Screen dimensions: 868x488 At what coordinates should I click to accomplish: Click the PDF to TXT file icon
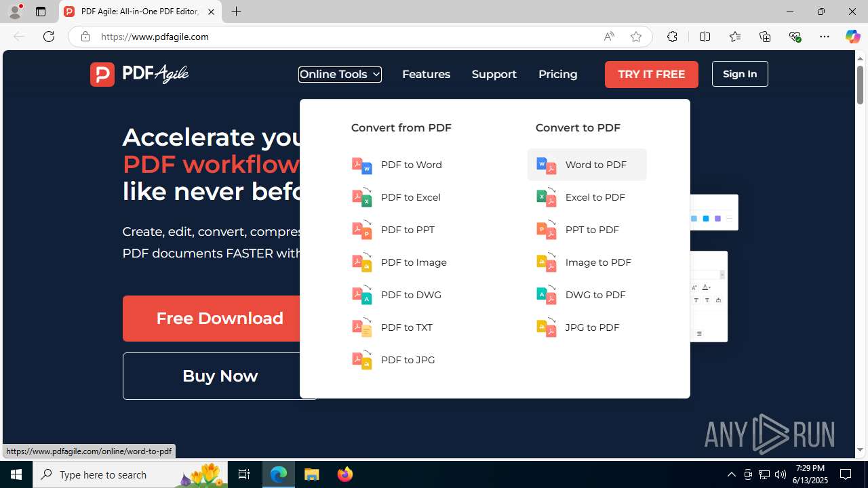pos(362,327)
